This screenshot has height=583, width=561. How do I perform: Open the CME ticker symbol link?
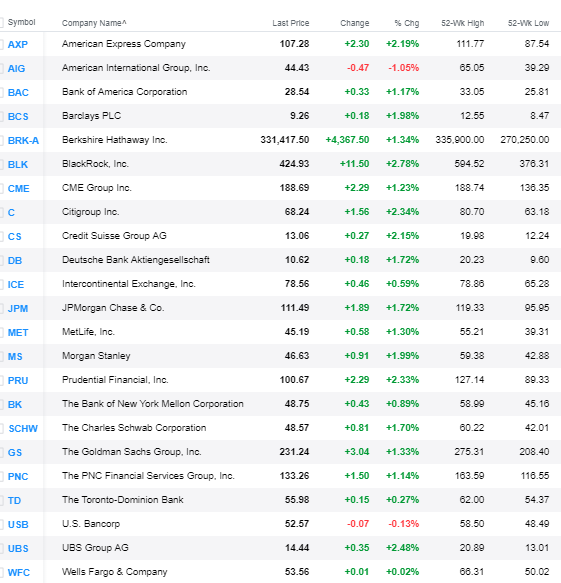coord(19,189)
